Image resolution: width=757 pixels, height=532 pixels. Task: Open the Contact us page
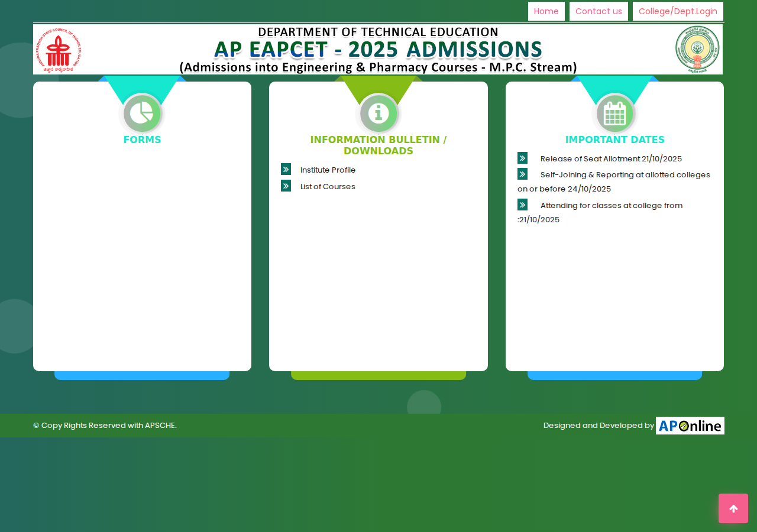click(599, 11)
